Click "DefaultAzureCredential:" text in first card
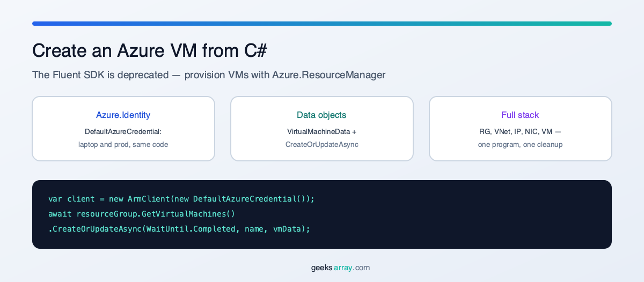Viewport: 644px width, 282px height. pyautogui.click(x=123, y=131)
